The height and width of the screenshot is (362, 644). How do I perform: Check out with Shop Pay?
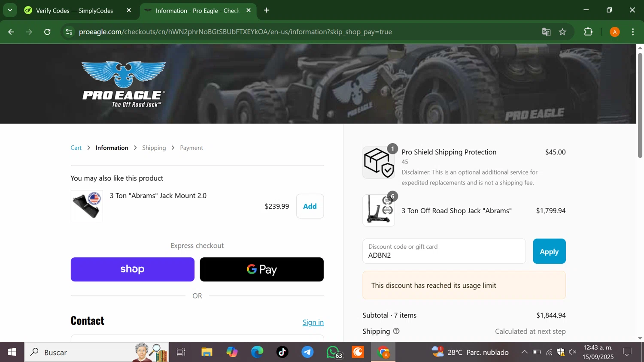pyautogui.click(x=133, y=269)
